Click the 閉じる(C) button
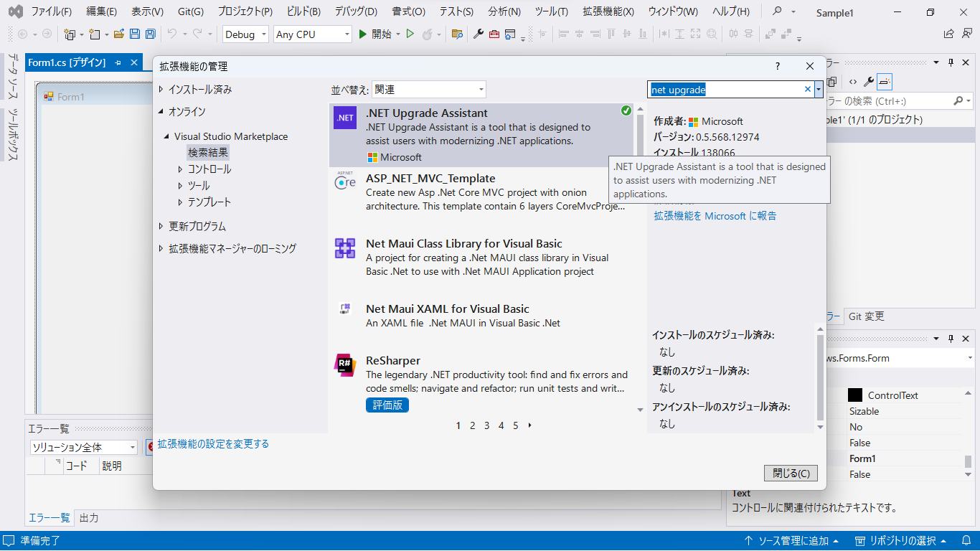Screen dimensions: 980x551 tap(791, 474)
